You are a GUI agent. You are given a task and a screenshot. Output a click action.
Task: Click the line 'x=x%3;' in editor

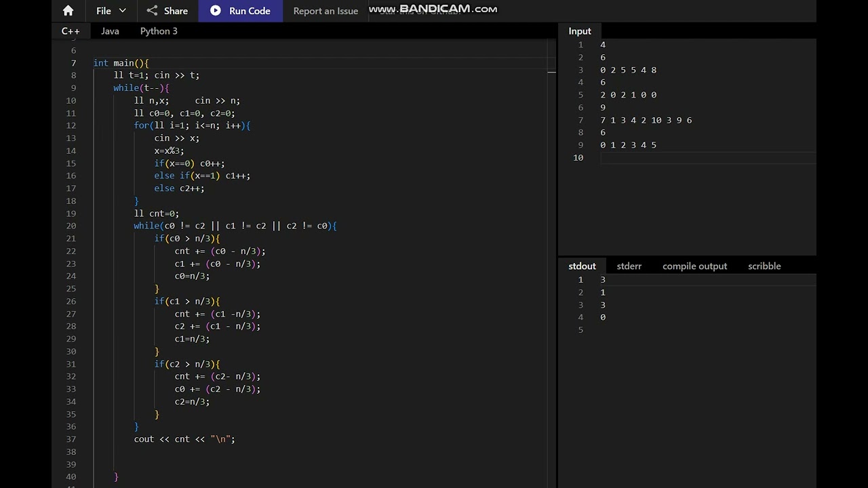169,150
